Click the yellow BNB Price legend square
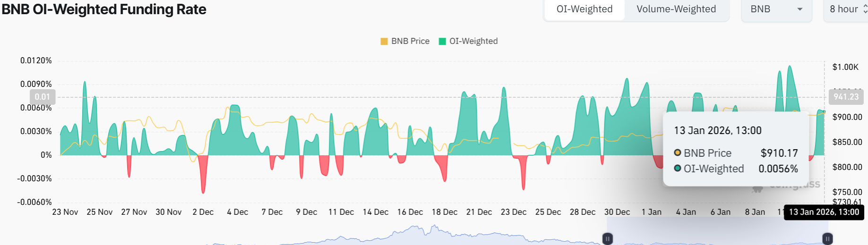This screenshot has width=868, height=245. click(x=384, y=42)
